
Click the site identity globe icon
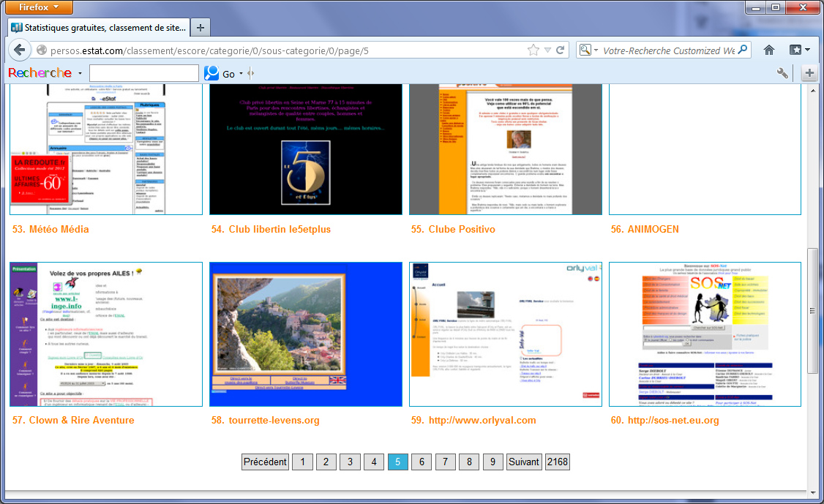(42, 50)
